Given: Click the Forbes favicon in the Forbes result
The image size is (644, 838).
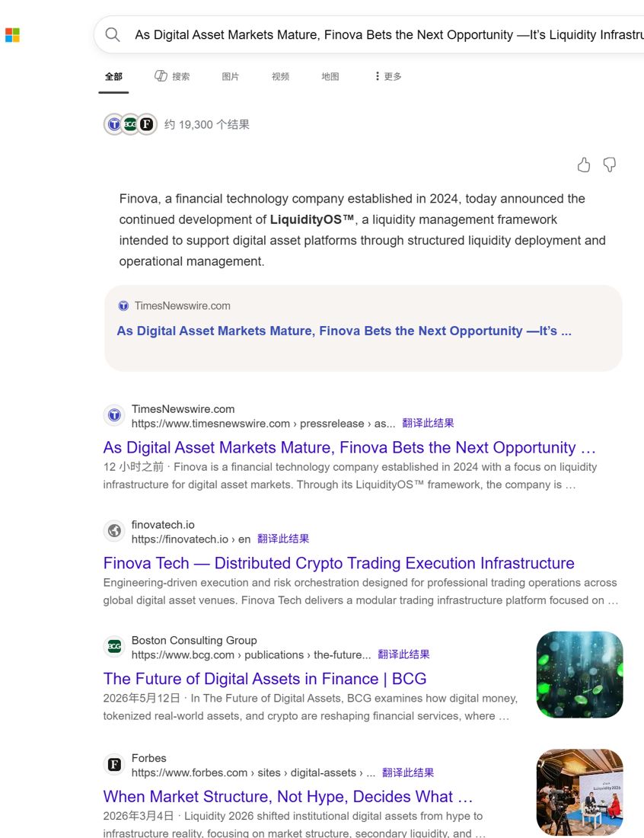Looking at the screenshot, I should (x=114, y=764).
